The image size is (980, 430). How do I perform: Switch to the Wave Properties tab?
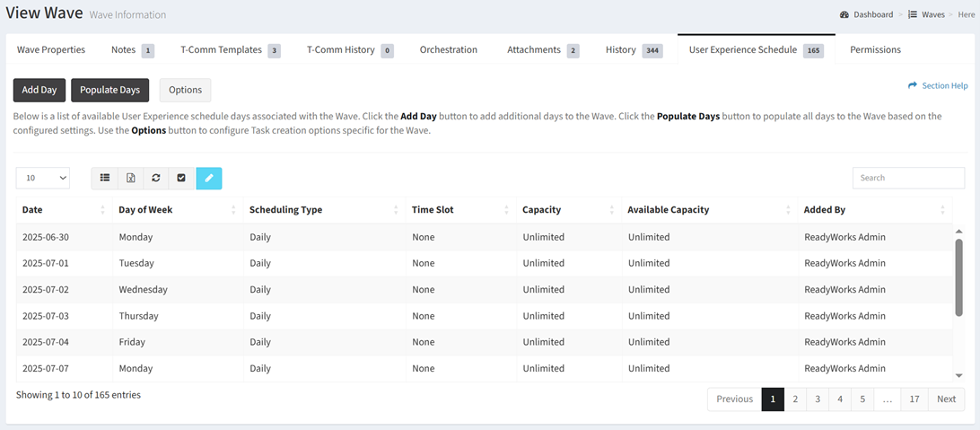click(x=51, y=49)
